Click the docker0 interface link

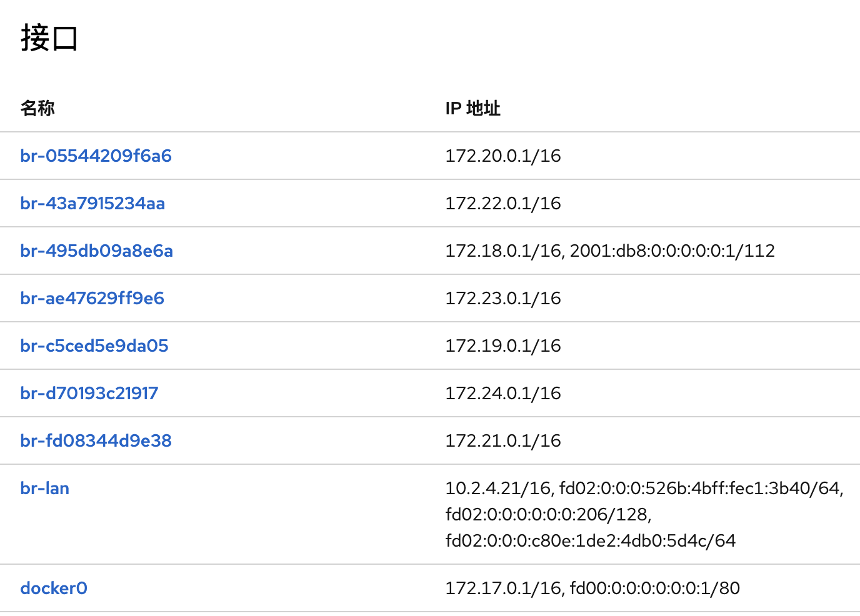click(54, 588)
